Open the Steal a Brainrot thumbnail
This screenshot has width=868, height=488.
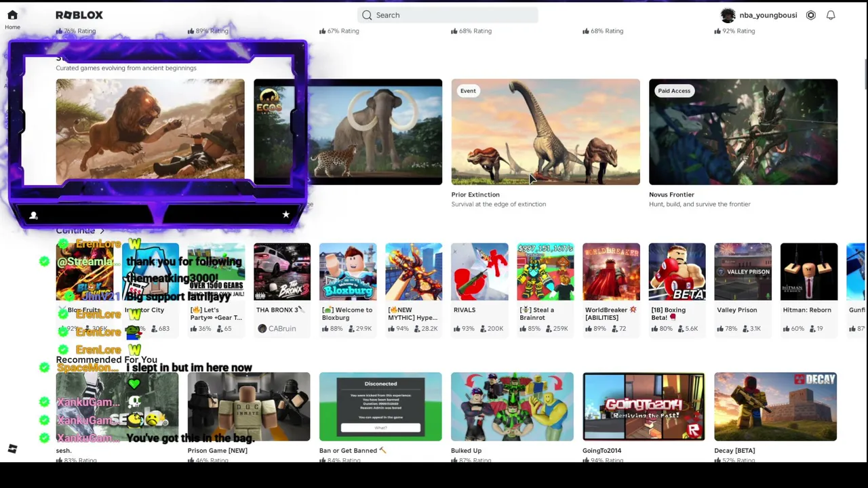[x=545, y=271]
